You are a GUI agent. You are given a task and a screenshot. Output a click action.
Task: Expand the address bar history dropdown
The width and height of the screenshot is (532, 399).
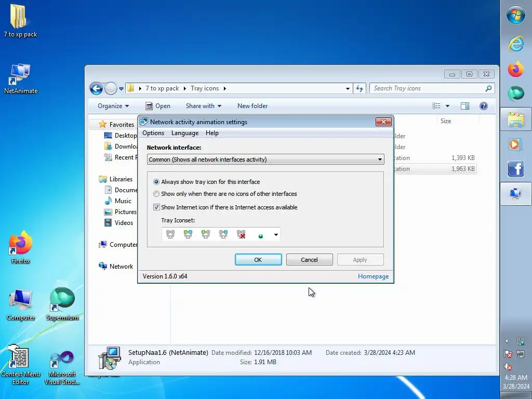pyautogui.click(x=348, y=88)
